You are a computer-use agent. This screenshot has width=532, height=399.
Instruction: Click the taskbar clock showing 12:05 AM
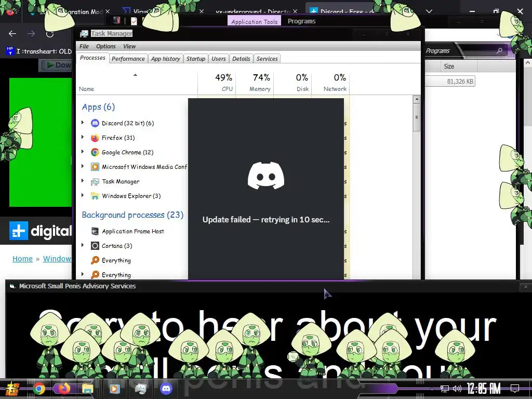[x=484, y=388]
